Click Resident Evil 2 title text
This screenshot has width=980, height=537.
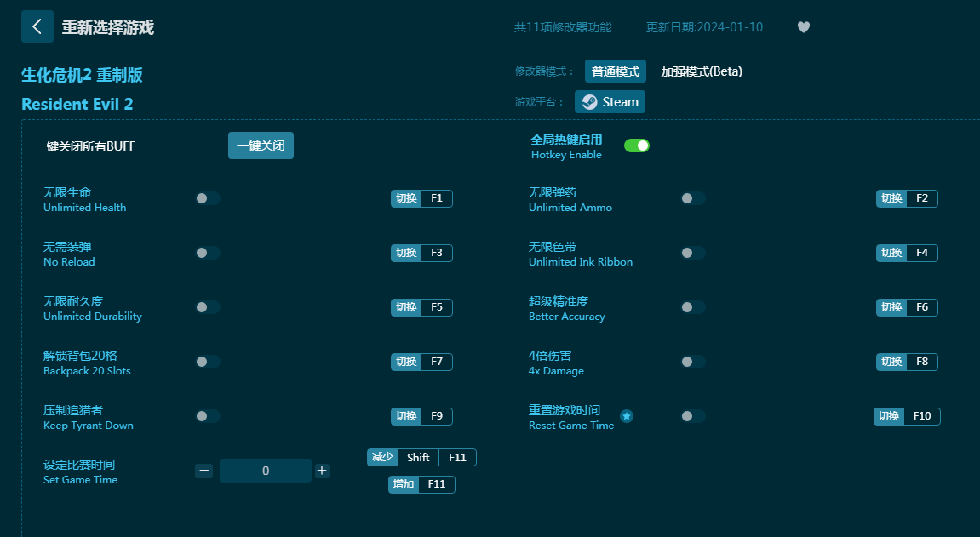[x=77, y=105]
